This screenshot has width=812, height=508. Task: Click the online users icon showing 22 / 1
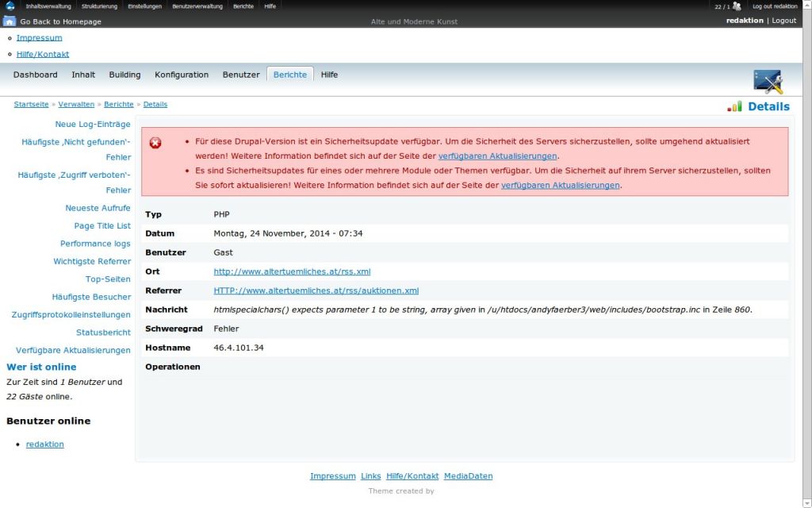737,6
